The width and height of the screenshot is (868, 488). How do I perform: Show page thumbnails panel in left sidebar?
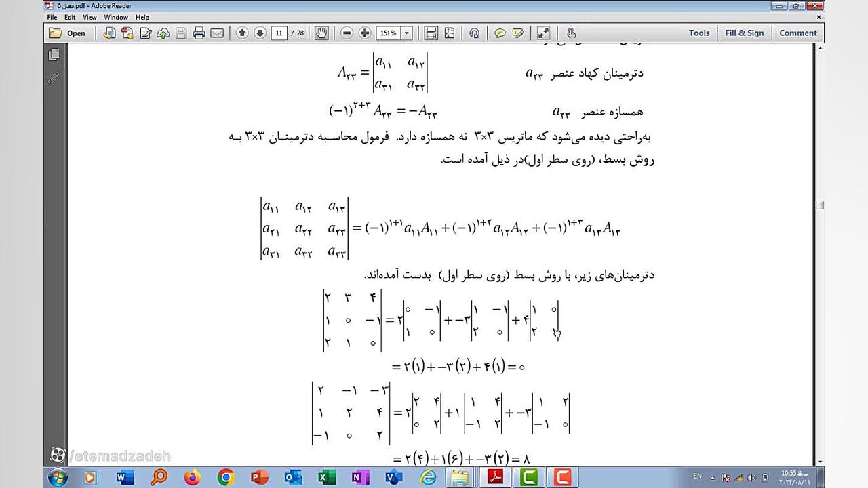[x=54, y=54]
